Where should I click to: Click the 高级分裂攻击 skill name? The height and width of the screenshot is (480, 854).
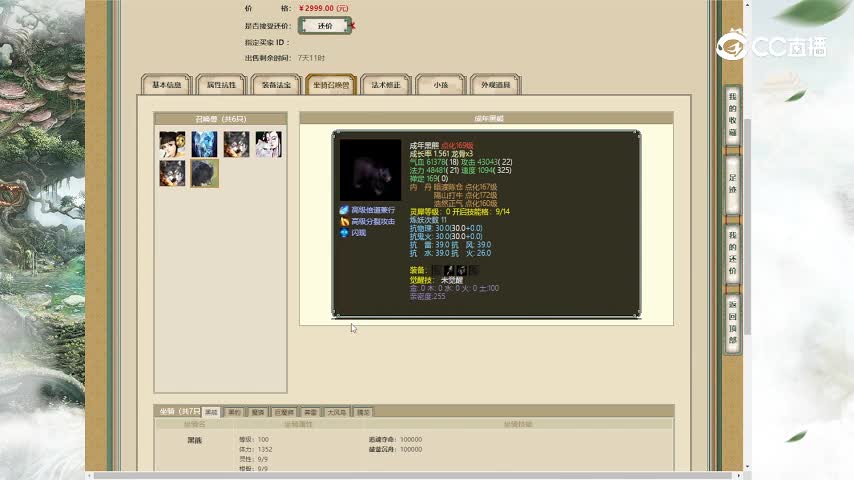(373, 221)
